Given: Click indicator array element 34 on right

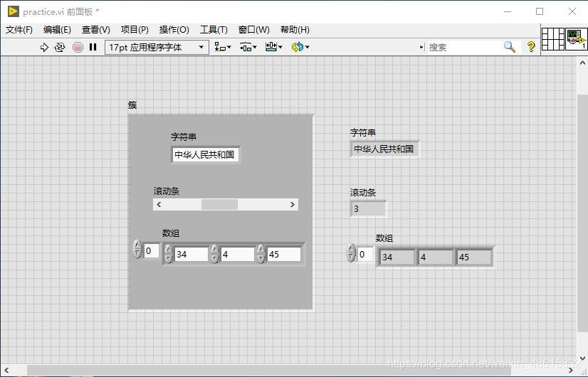Looking at the screenshot, I should [x=397, y=257].
